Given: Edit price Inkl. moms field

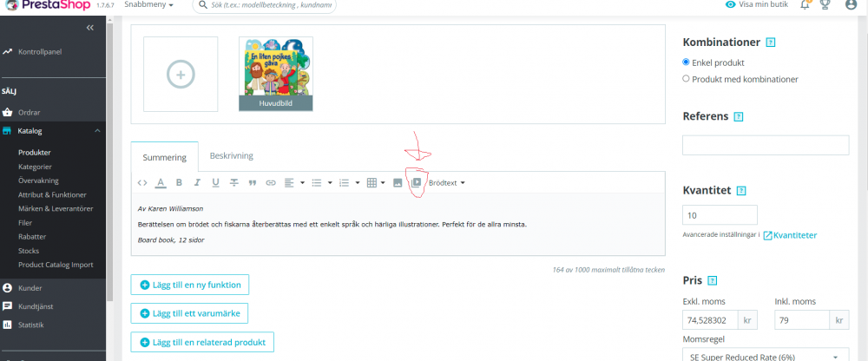Looking at the screenshot, I should 801,320.
